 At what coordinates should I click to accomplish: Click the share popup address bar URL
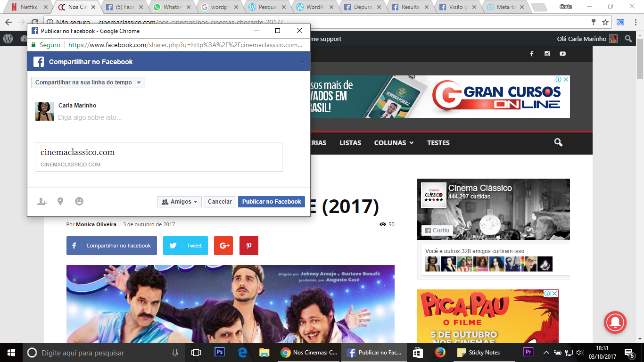click(x=185, y=45)
